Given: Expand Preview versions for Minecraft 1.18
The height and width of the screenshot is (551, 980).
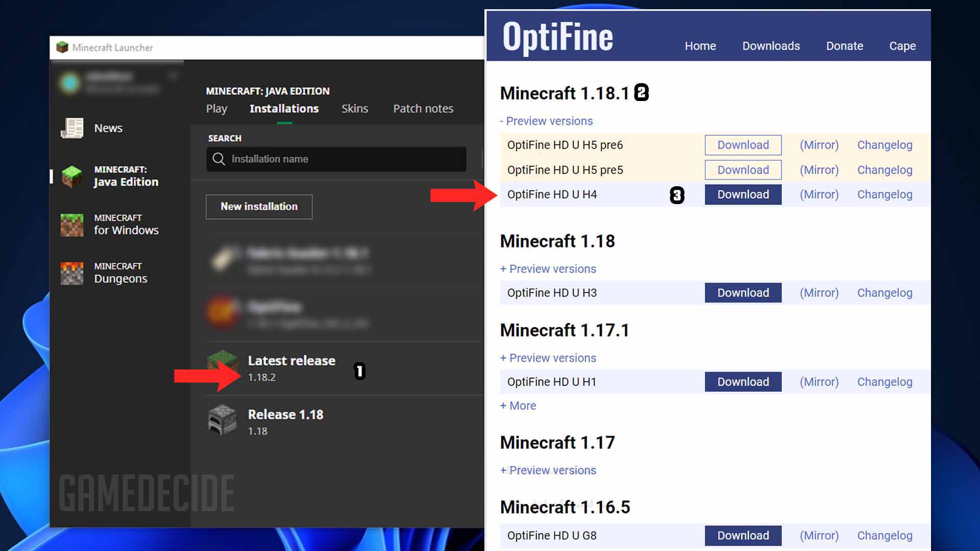Looking at the screenshot, I should 548,268.
